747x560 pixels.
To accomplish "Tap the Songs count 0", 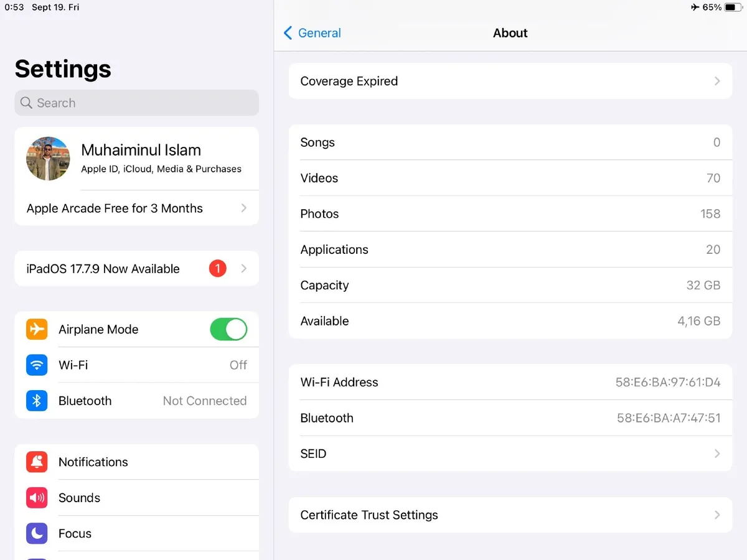I will pos(717,142).
